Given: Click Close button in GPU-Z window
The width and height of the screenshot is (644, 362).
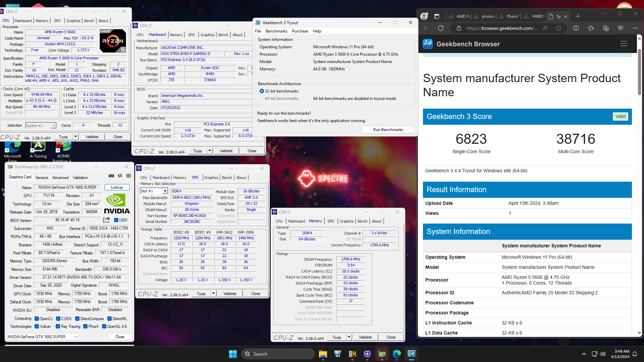Looking at the screenshot, I should (x=120, y=337).
